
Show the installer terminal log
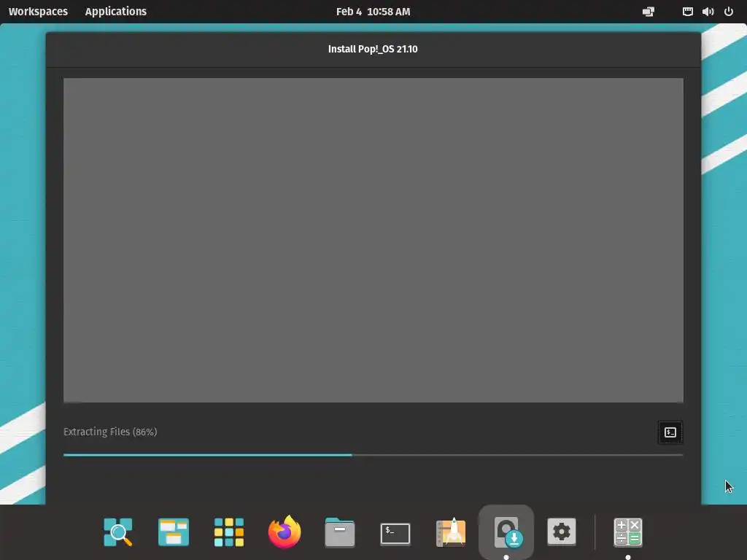pyautogui.click(x=670, y=432)
